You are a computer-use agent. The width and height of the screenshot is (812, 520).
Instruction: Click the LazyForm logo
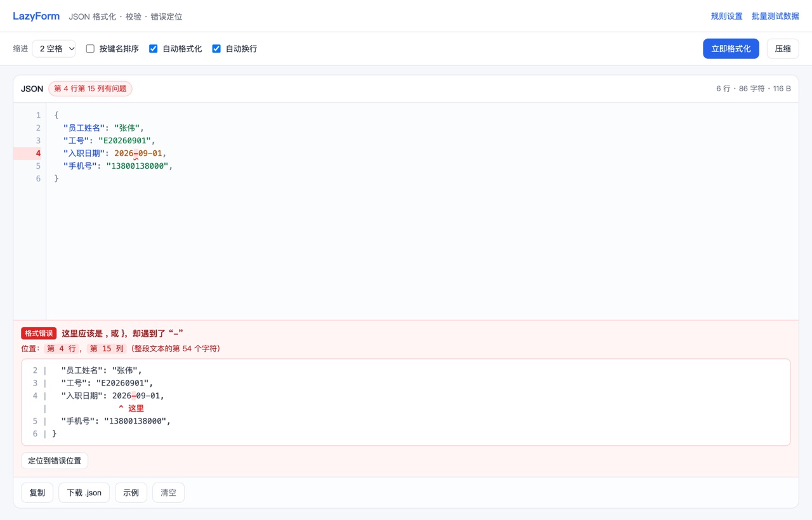(36, 16)
